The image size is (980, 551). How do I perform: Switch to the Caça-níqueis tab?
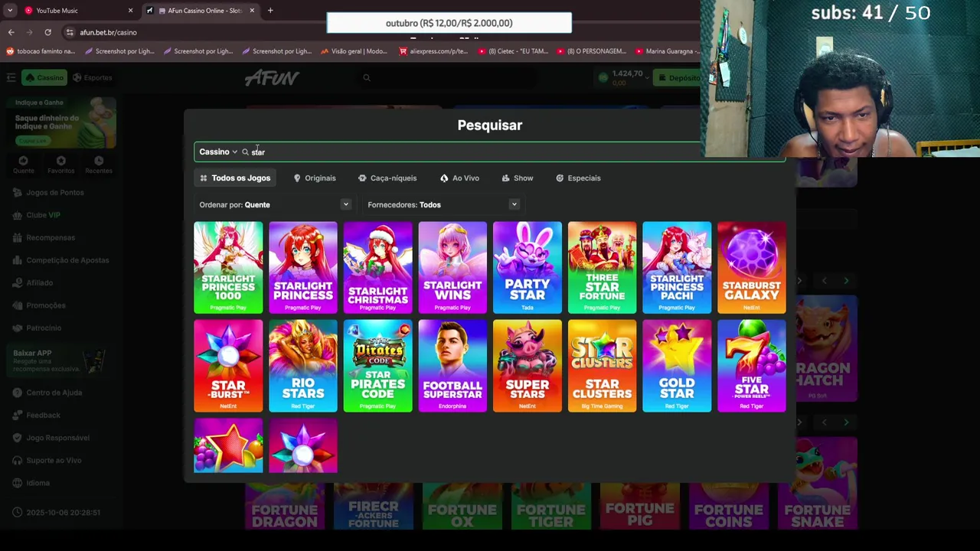(x=387, y=178)
